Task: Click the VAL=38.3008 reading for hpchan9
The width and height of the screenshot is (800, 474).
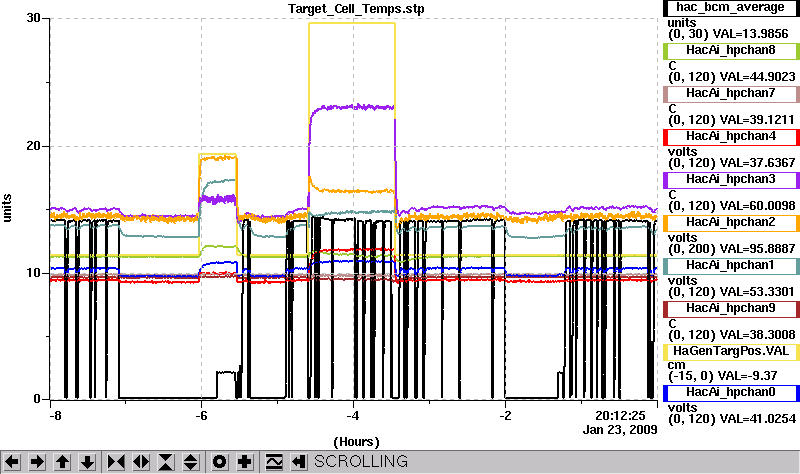Action: point(757,335)
